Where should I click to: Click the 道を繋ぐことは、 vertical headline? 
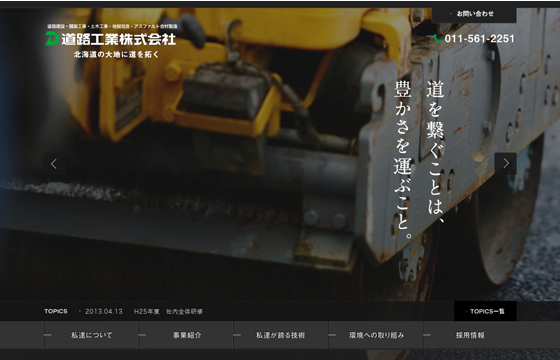[435, 152]
